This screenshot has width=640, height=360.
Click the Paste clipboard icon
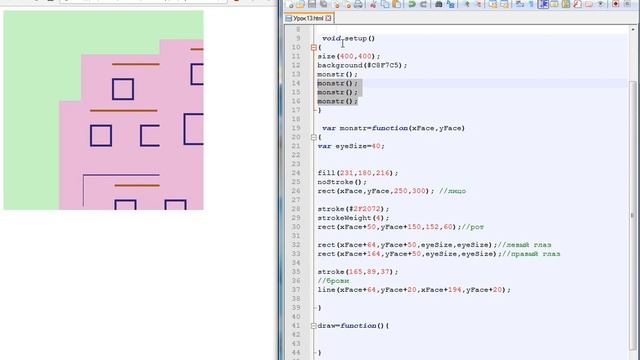click(396, 4)
